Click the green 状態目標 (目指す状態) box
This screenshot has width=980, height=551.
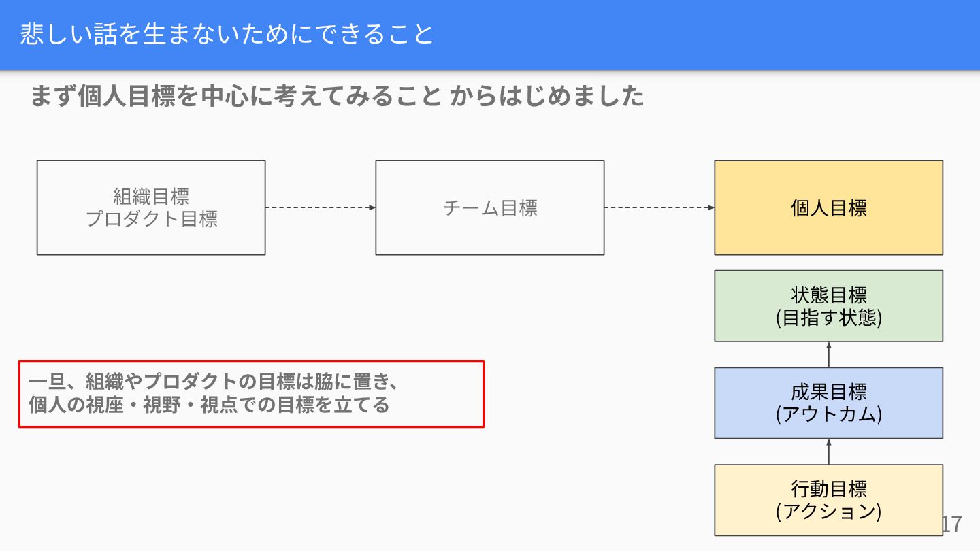pyautogui.click(x=829, y=306)
